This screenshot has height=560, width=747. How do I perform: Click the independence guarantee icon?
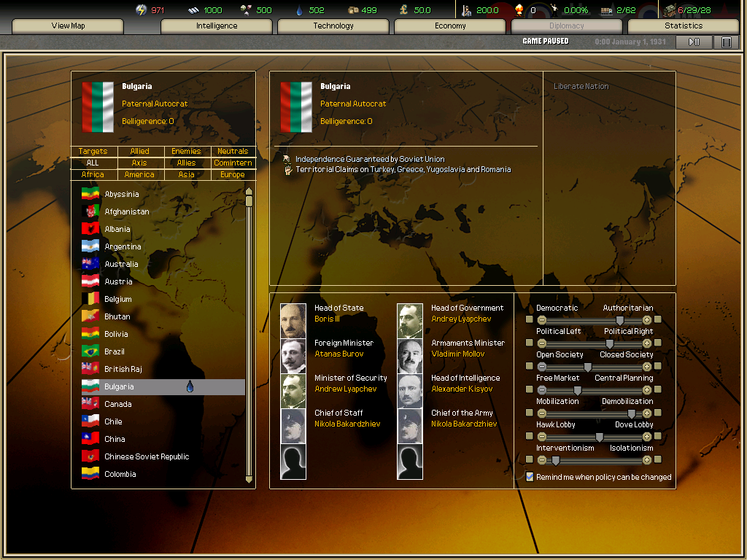[x=287, y=159]
